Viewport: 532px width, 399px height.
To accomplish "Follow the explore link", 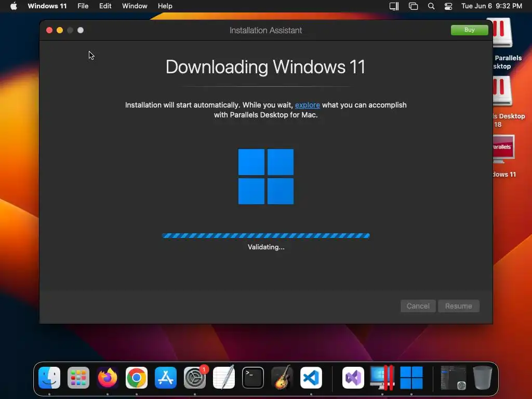I will 308,105.
